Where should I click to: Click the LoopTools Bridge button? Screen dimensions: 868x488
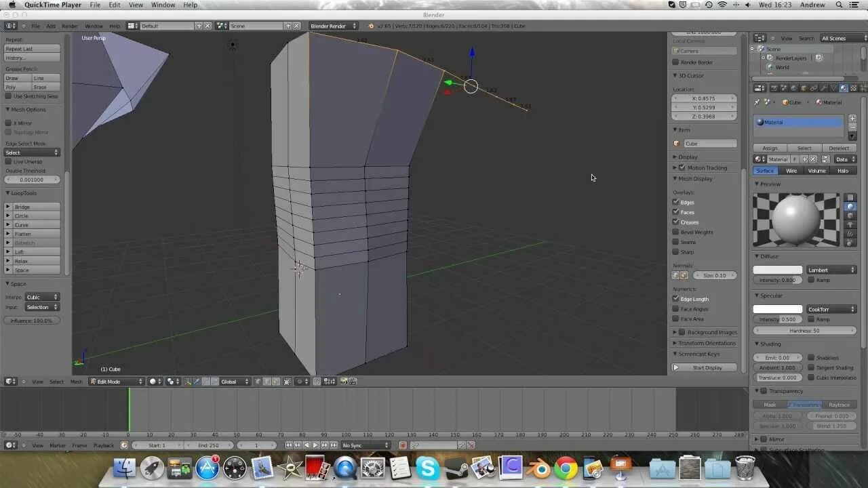coord(33,207)
